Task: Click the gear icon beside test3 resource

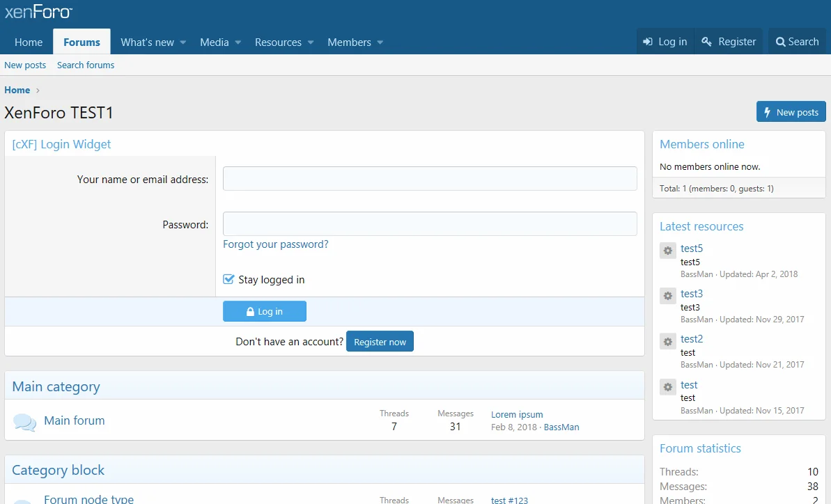Action: pos(667,296)
